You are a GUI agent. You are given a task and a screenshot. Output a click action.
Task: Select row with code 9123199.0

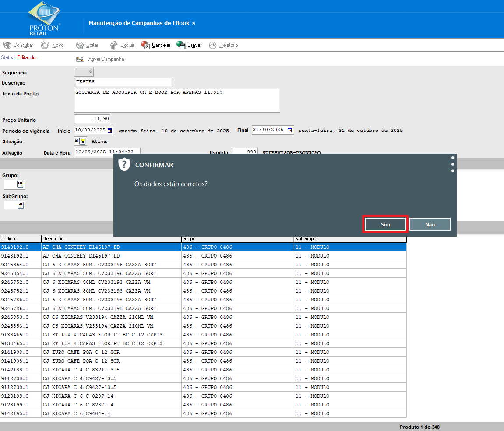click(x=203, y=396)
